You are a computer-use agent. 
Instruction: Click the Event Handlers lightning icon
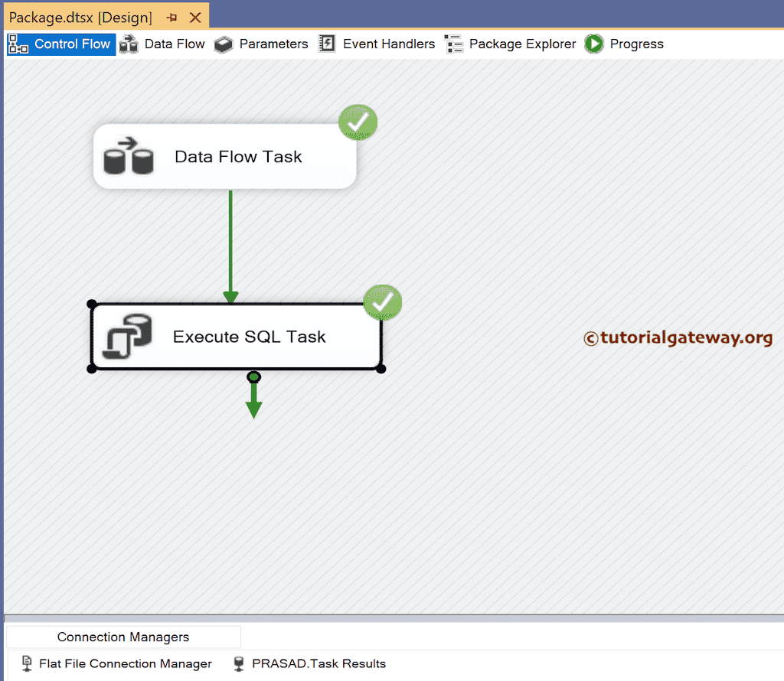[326, 44]
